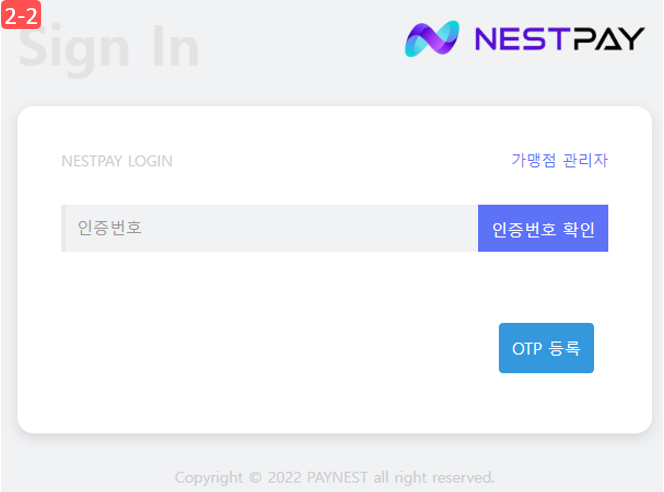Click the Sign In heading
This screenshot has height=492, width=664.
[x=108, y=49]
